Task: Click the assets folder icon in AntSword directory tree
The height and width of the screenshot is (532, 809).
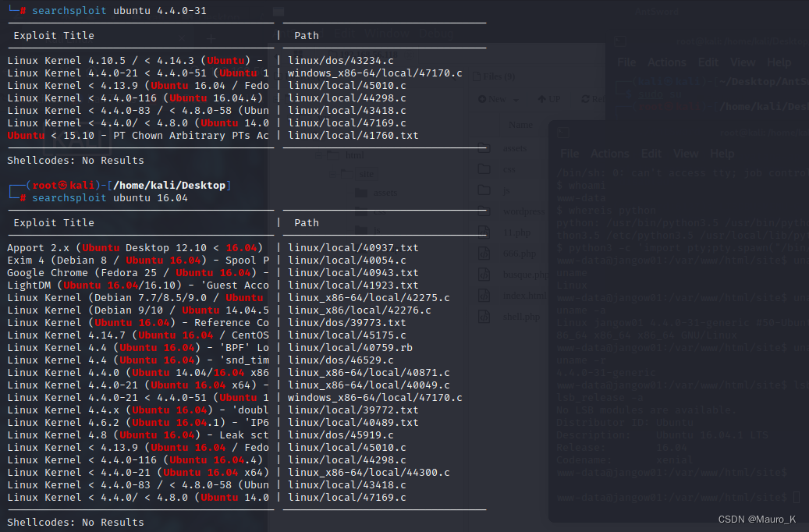Action: tap(361, 193)
